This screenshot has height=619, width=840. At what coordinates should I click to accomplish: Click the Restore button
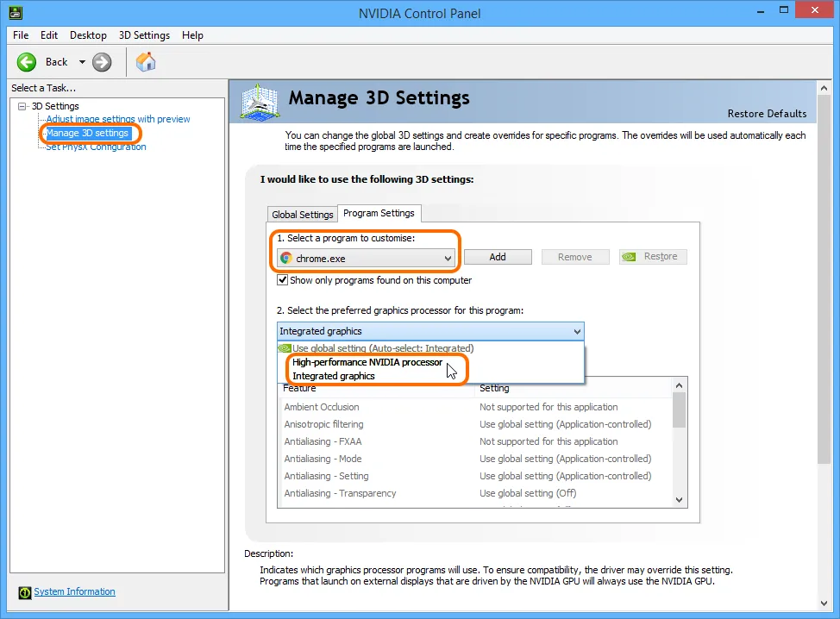(653, 257)
